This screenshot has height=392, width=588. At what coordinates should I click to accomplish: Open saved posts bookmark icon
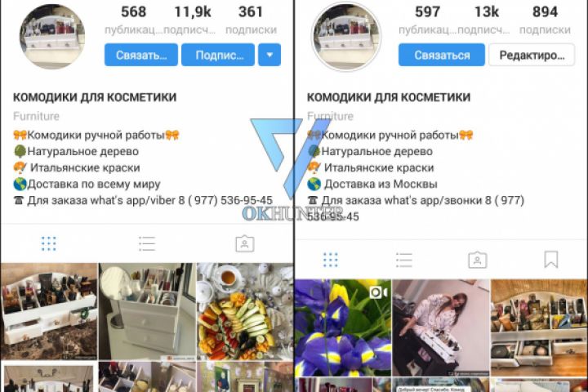click(551, 260)
